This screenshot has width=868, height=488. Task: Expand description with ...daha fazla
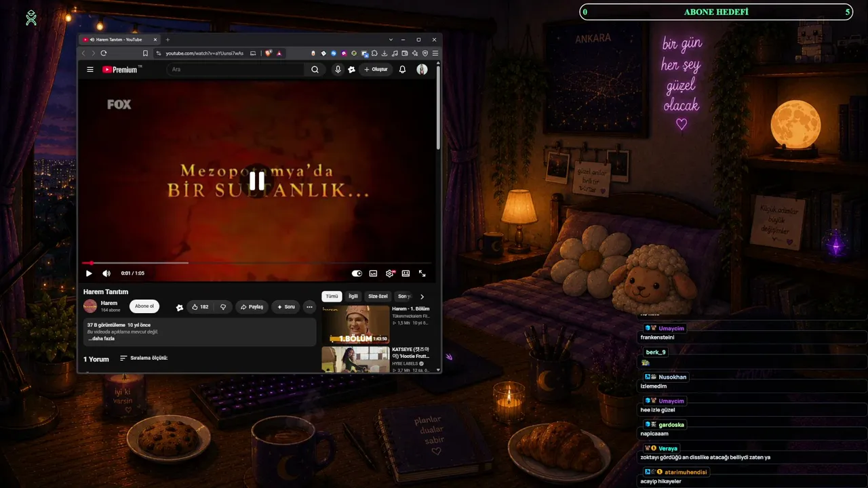[x=101, y=338]
